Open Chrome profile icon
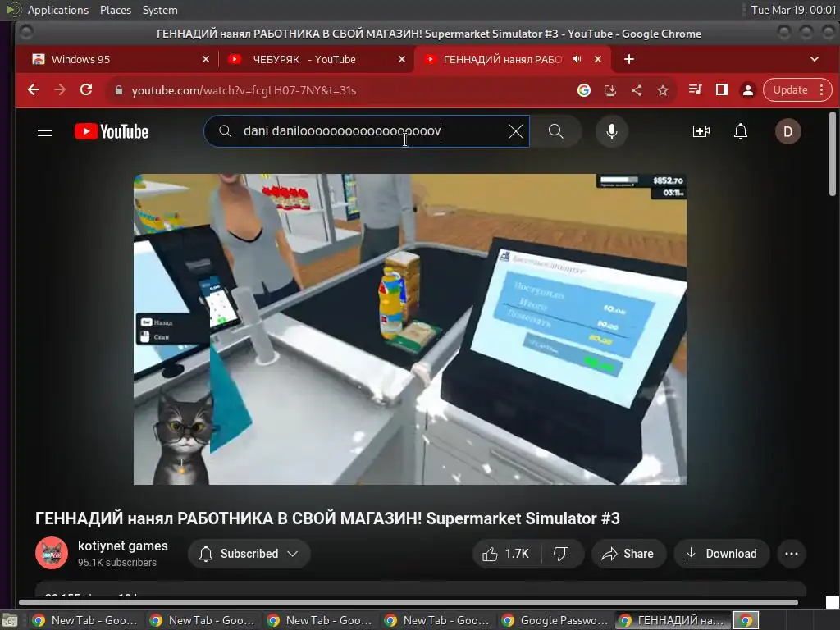840x630 pixels. coord(748,90)
